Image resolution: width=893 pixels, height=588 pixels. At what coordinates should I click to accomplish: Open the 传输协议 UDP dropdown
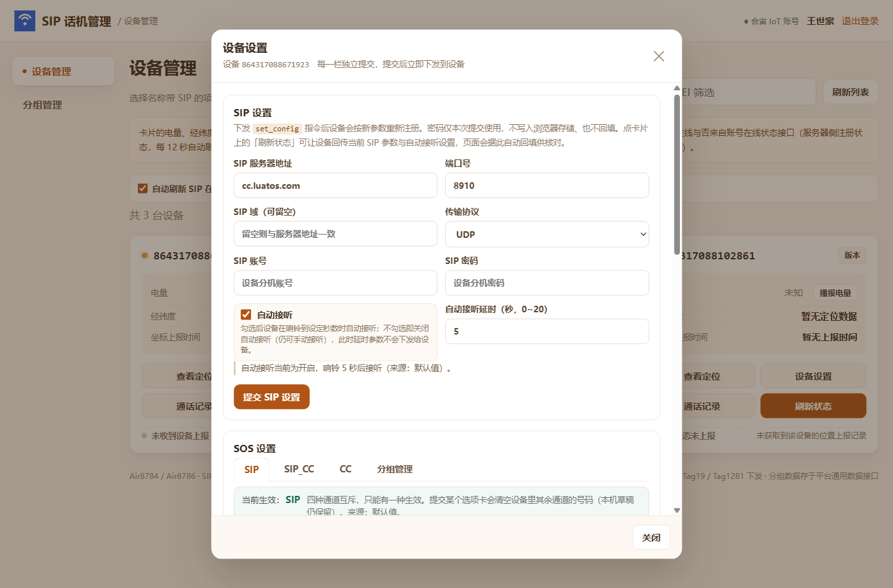547,234
